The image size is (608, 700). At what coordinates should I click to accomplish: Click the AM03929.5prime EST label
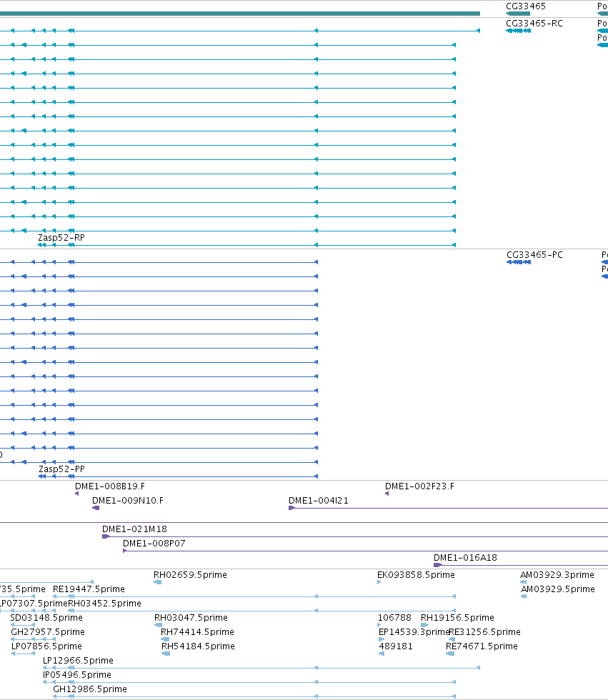coord(557,589)
